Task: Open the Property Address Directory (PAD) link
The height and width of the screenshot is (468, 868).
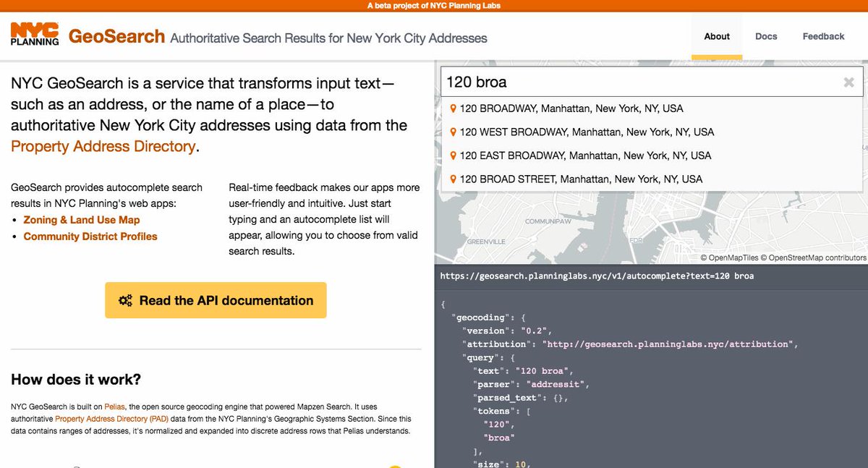Action: click(x=112, y=419)
